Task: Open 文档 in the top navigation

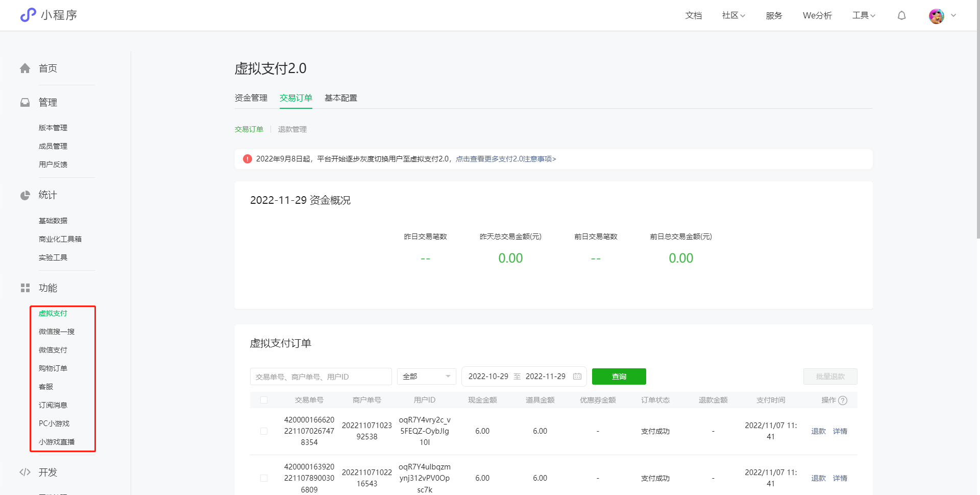Action: [x=694, y=15]
